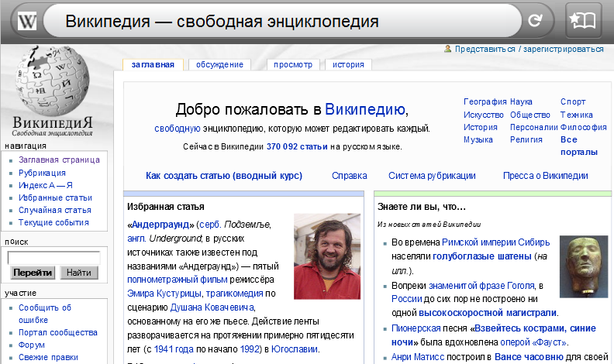614x364 pixels.
Task: Open 370 092 статьи statistics link
Action: [x=297, y=146]
